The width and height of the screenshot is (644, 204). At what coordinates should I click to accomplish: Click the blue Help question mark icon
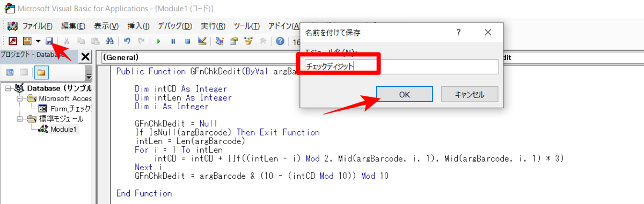coord(280,41)
